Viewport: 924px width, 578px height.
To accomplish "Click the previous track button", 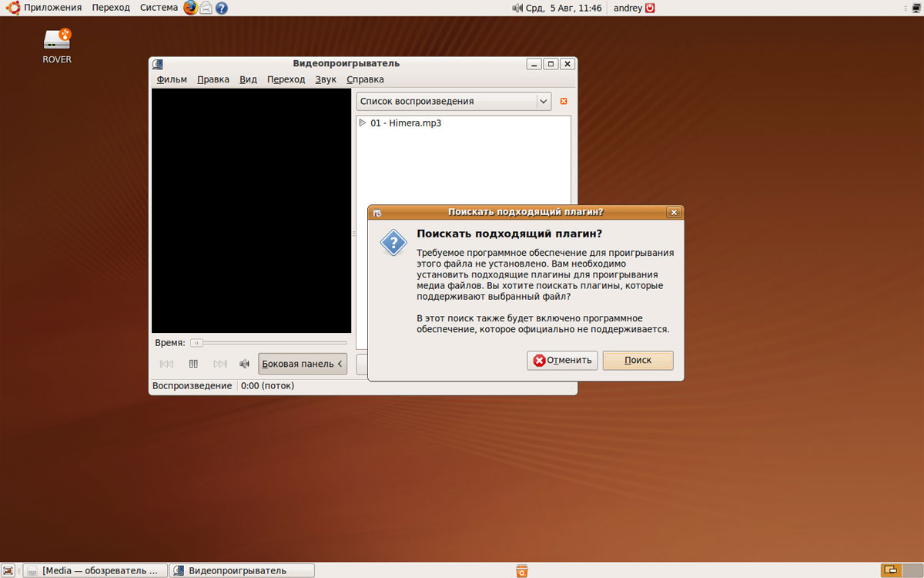I will (x=166, y=364).
